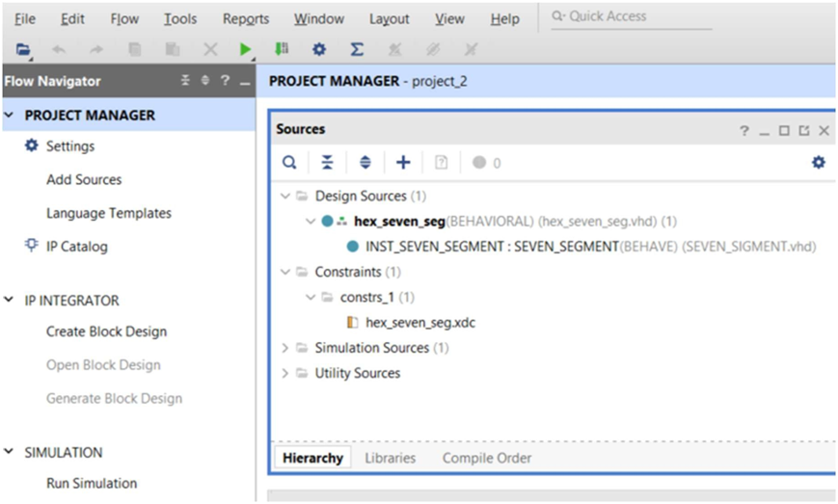Switch to the Compile Order tab
The height and width of the screenshot is (504, 838).
486,458
